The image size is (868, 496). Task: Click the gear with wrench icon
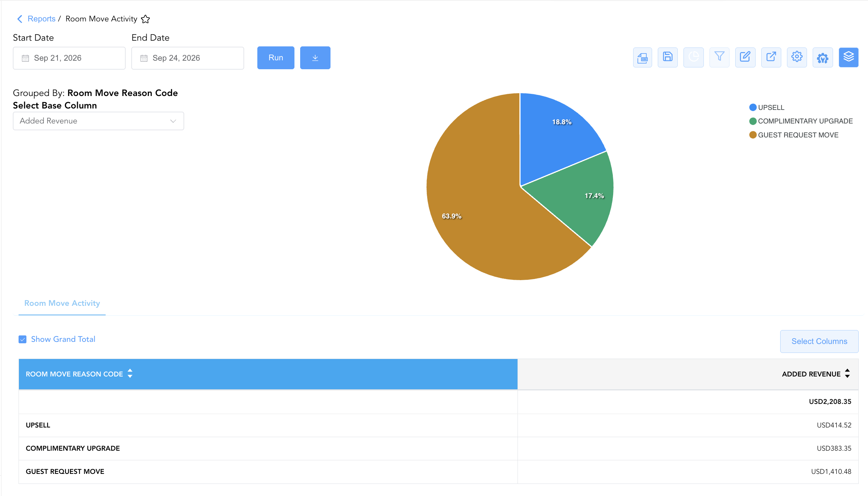tap(823, 57)
